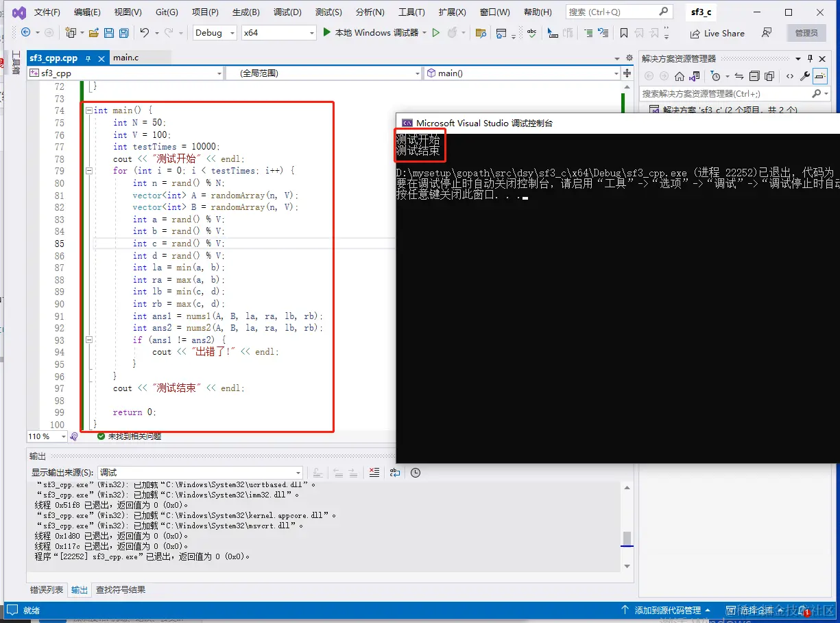840x623 pixels.
Task: Open editor settings gear near tab bar
Action: click(x=629, y=58)
